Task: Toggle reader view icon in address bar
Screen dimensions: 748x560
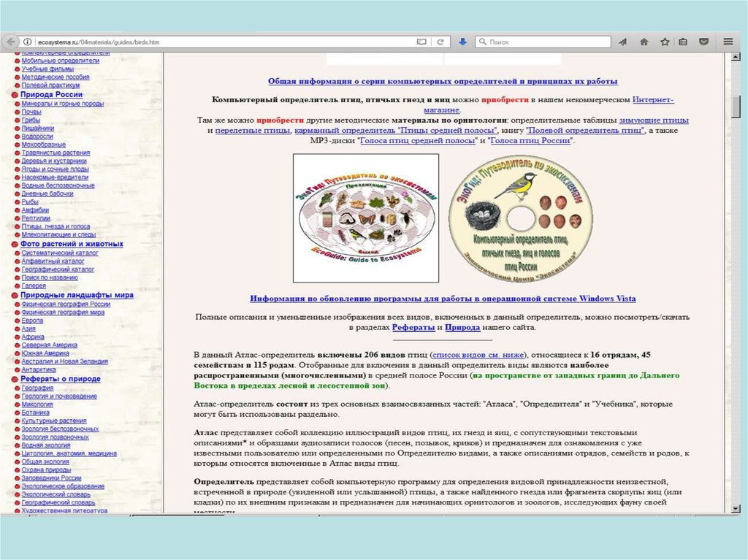Action: click(421, 42)
